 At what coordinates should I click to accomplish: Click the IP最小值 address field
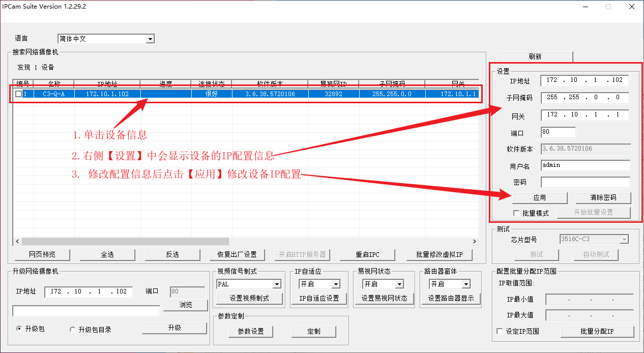tap(590, 300)
